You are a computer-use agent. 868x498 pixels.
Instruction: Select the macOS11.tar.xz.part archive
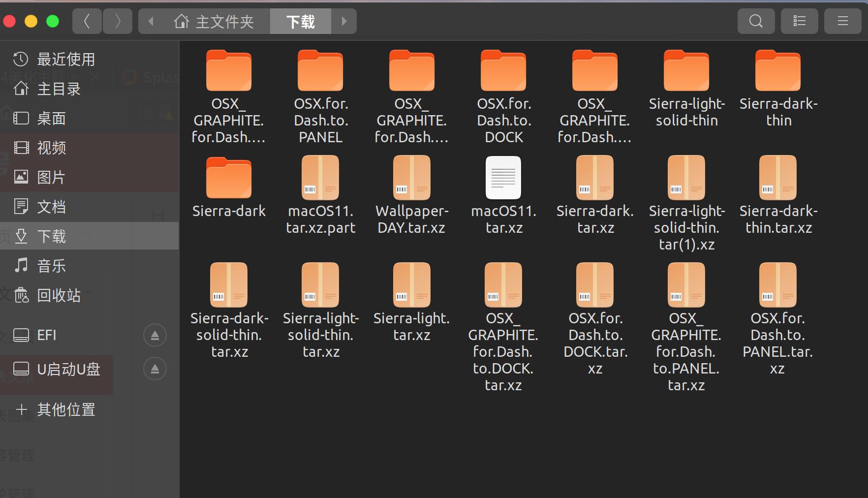[320, 195]
